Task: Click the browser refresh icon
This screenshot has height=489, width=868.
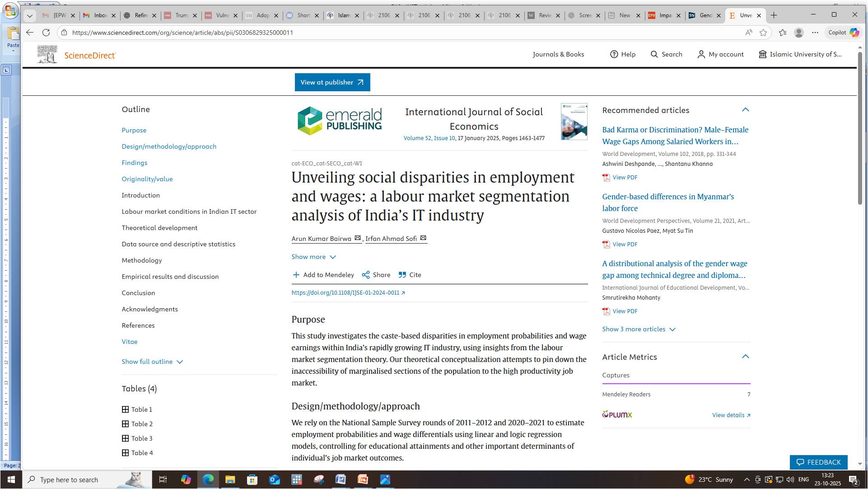Action: [x=46, y=33]
